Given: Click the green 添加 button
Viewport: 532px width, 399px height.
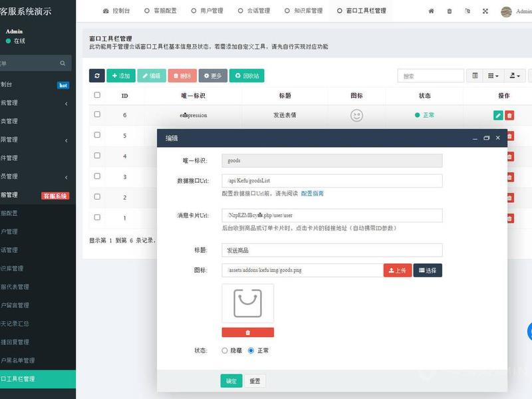Looking at the screenshot, I should [121, 76].
